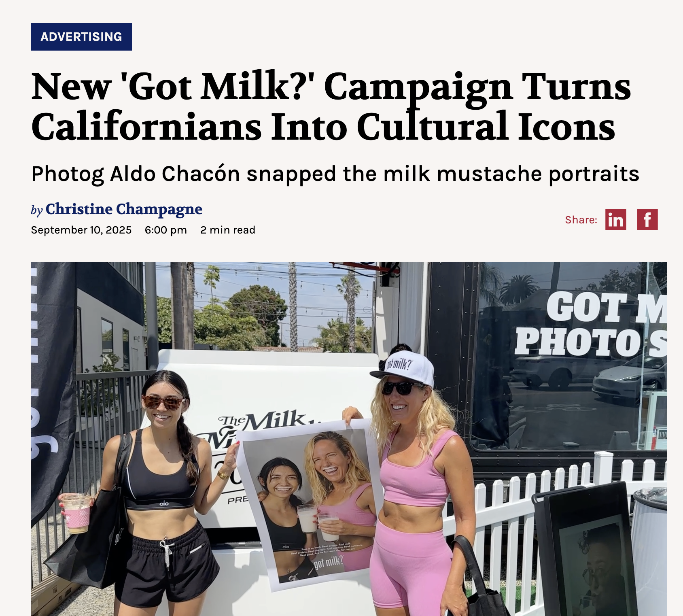683x616 pixels.
Task: Click the GOT MILK PHOTO sign in image
Action: tap(591, 326)
